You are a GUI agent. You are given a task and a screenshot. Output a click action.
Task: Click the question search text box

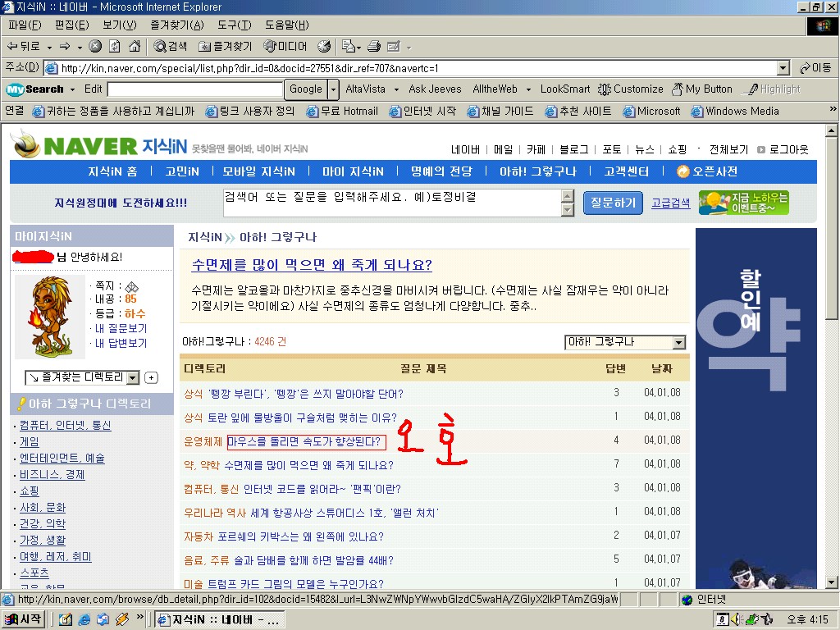[393, 203]
